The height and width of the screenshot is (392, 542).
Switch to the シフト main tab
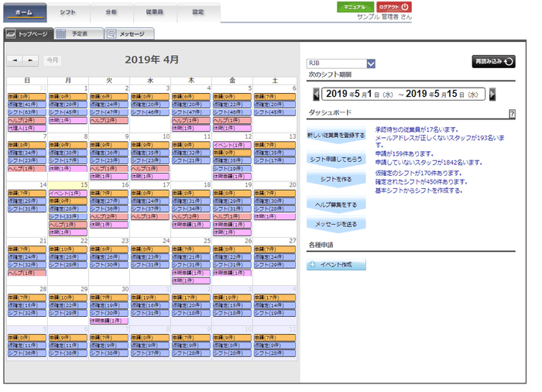pyautogui.click(x=68, y=12)
